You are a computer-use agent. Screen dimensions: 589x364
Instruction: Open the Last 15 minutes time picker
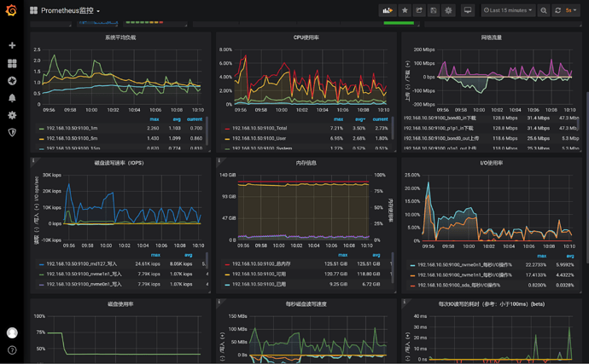(x=508, y=11)
